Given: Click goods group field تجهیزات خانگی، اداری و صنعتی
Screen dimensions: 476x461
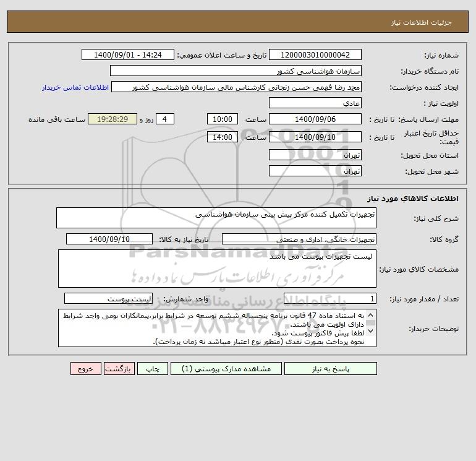Looking at the screenshot, I should point(299,239).
